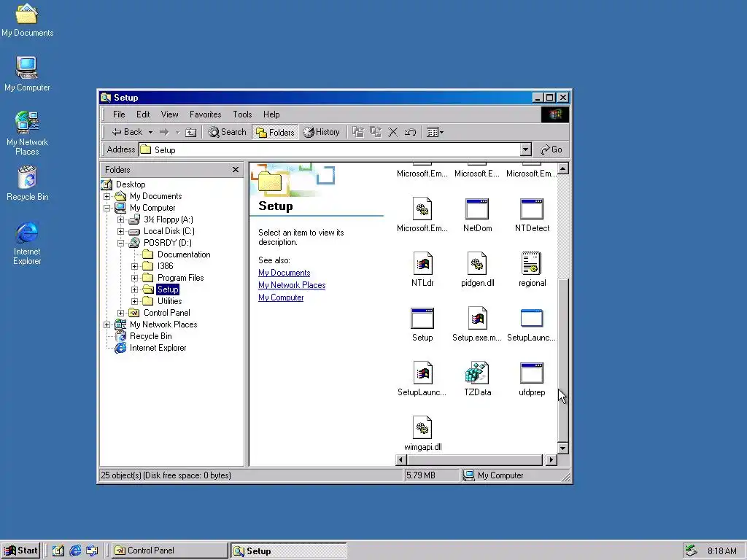Open the History pane

click(x=322, y=133)
